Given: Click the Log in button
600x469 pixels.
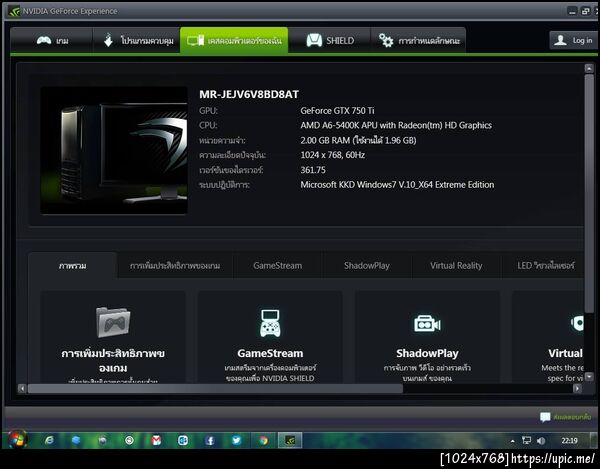Looking at the screenshot, I should pos(574,40).
